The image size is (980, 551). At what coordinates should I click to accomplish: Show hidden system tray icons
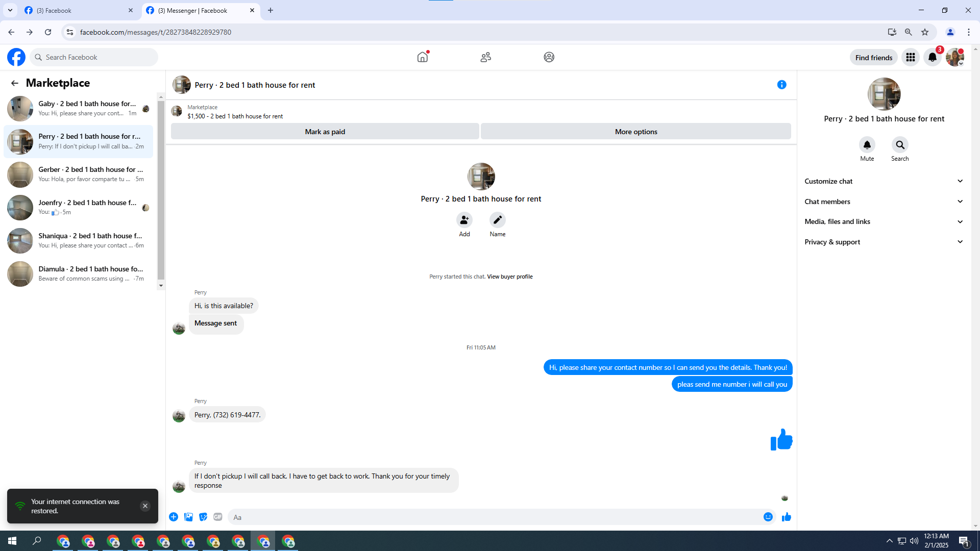coord(890,541)
